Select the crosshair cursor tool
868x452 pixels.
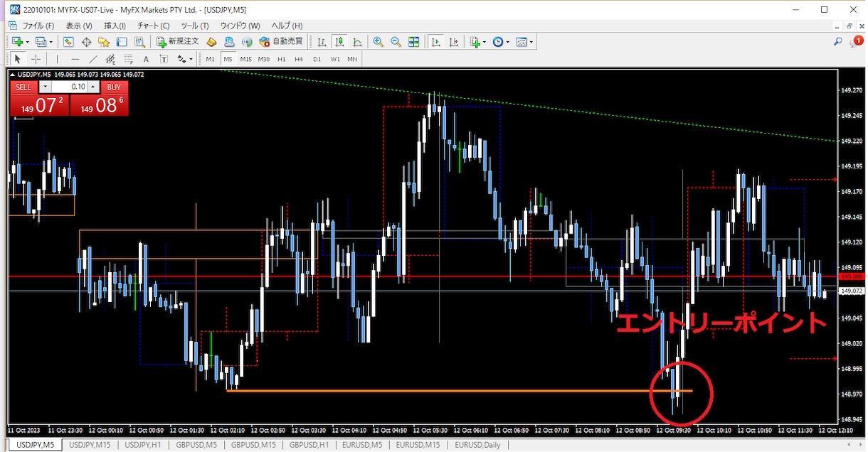tap(35, 59)
